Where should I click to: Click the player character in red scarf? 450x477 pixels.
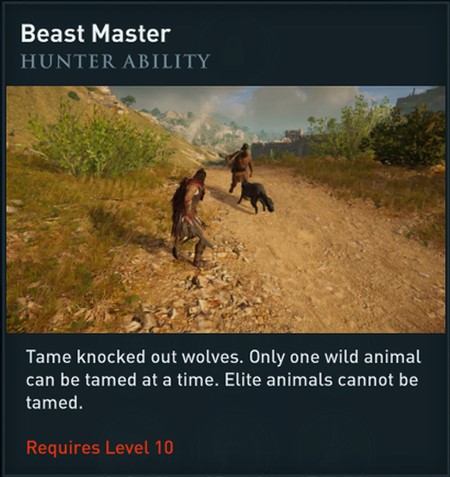(x=191, y=218)
